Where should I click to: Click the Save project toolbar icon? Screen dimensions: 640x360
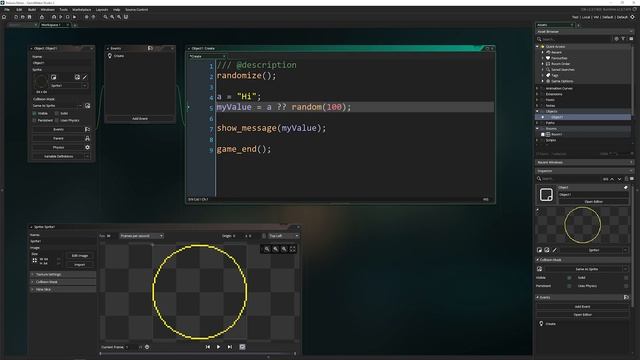tap(29, 17)
